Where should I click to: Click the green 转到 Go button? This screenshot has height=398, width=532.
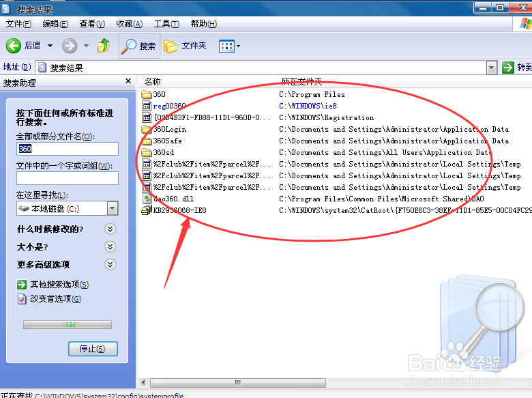516,67
